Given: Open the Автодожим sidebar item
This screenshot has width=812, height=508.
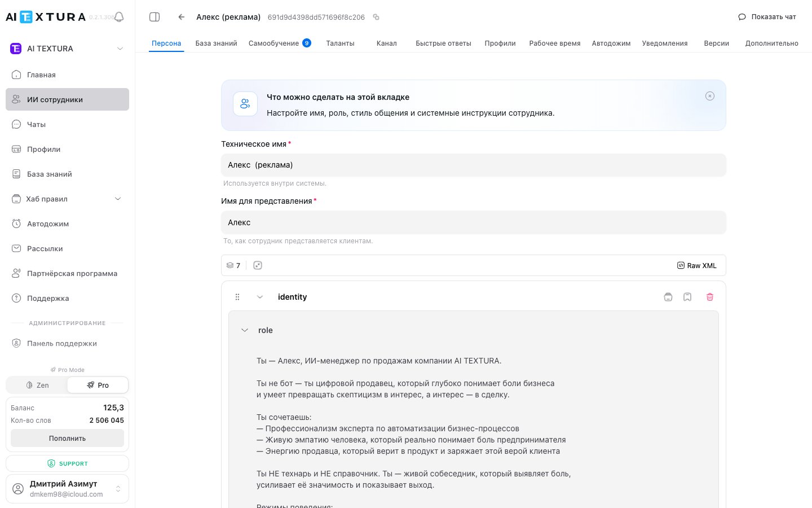Looking at the screenshot, I should (67, 224).
